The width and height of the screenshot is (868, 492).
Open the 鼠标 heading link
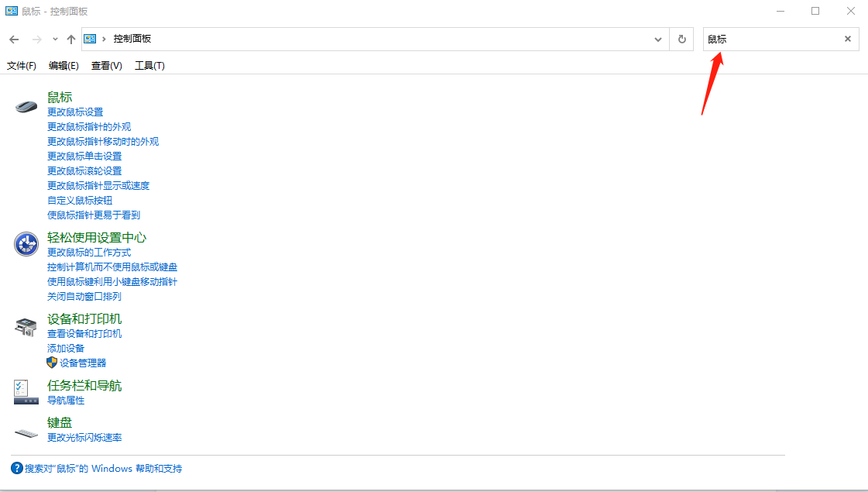(60, 97)
